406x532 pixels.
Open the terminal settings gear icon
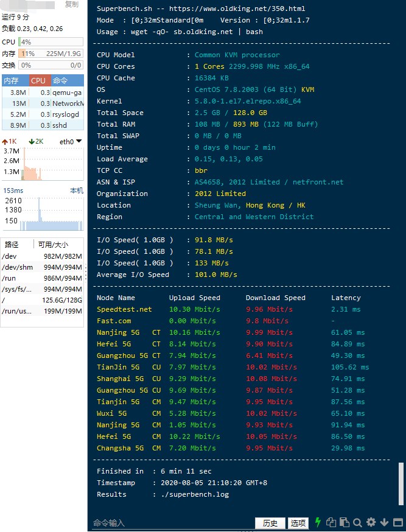pos(371,522)
